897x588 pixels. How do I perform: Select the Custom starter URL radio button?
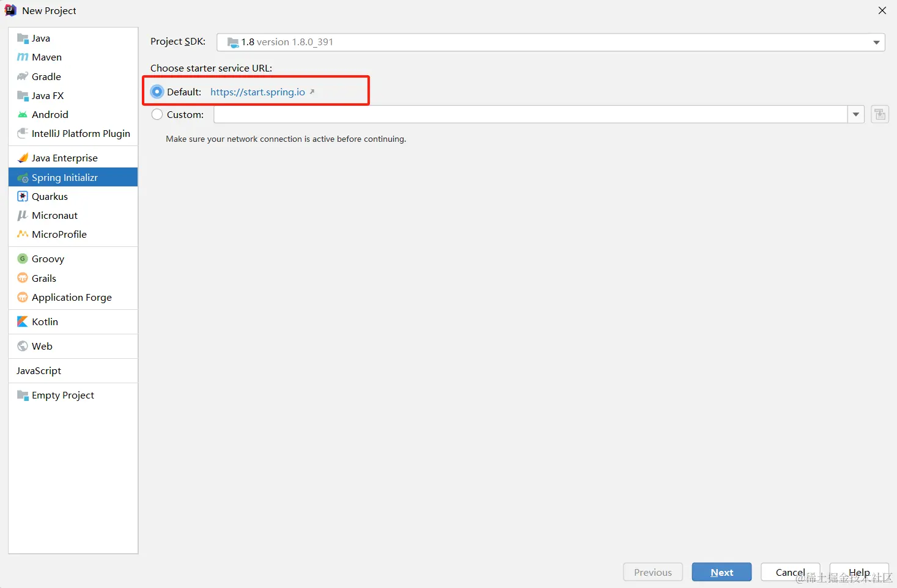pyautogui.click(x=157, y=114)
